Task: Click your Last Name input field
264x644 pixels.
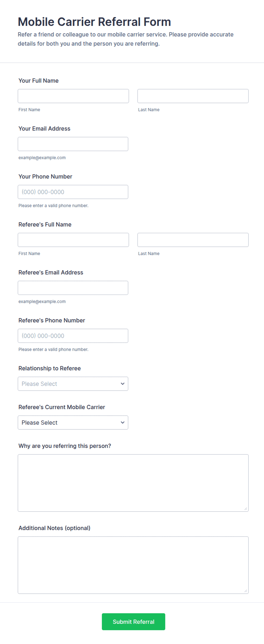Action: point(193,96)
